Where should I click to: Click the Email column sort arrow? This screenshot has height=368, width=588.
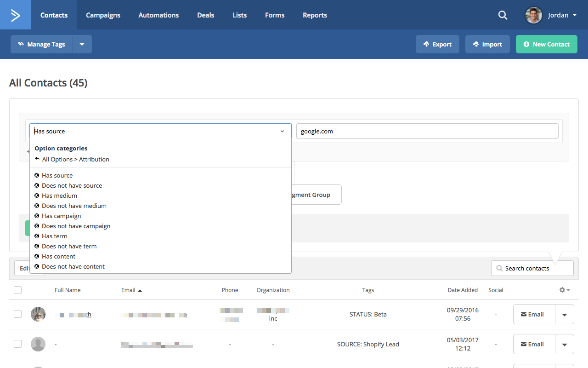pyautogui.click(x=140, y=291)
